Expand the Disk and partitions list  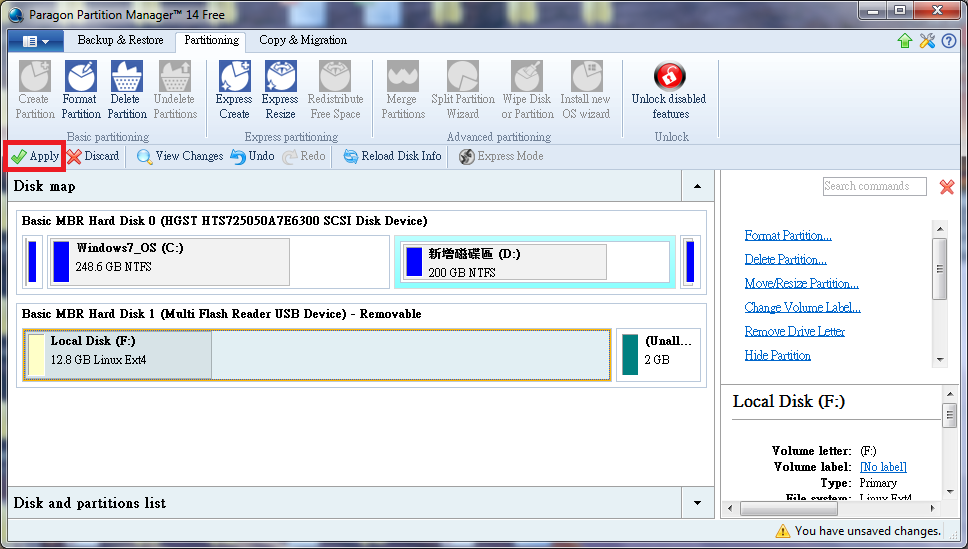point(698,503)
